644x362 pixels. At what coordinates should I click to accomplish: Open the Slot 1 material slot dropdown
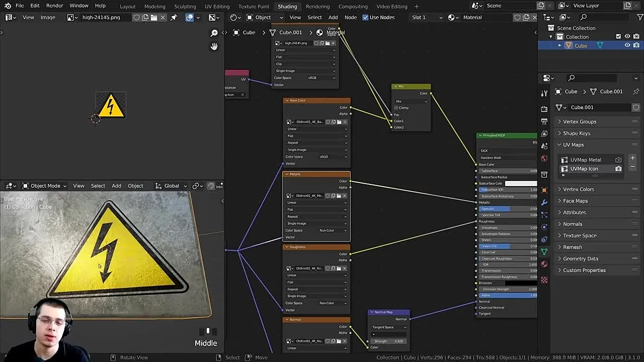(427, 17)
